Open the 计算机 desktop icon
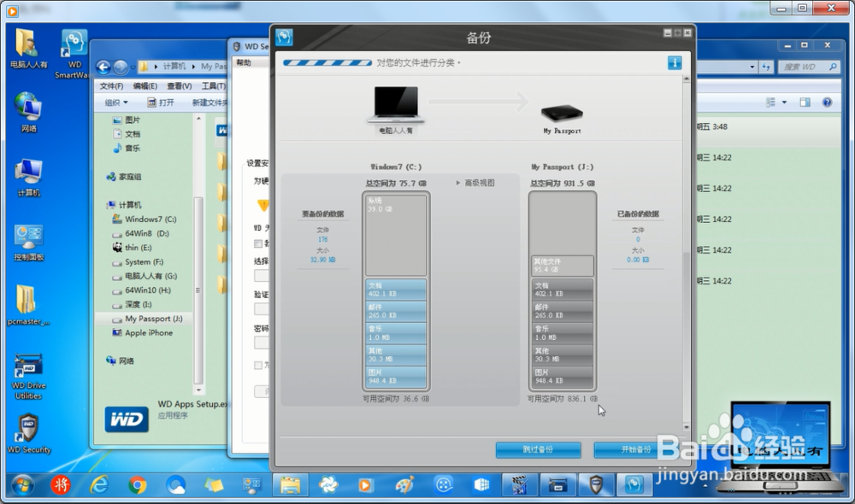Viewport: 855px width, 504px height. (x=29, y=177)
